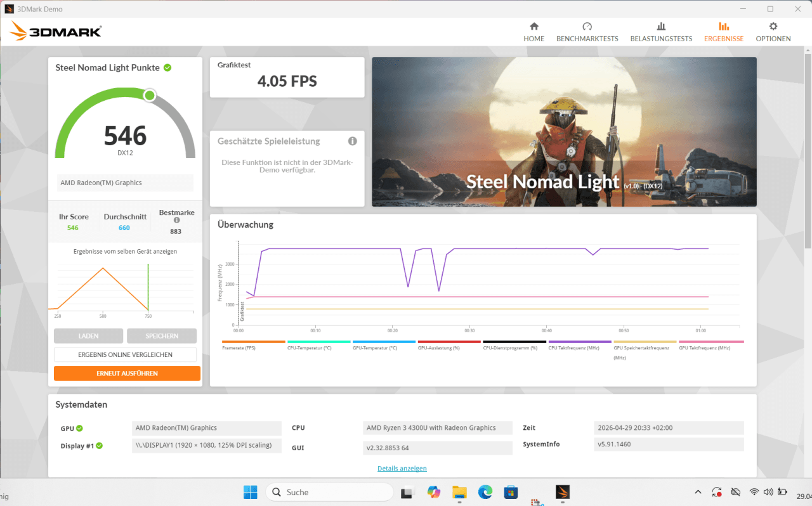Click the green check badge next to Steel Nomad Light Punkte

[x=168, y=67]
